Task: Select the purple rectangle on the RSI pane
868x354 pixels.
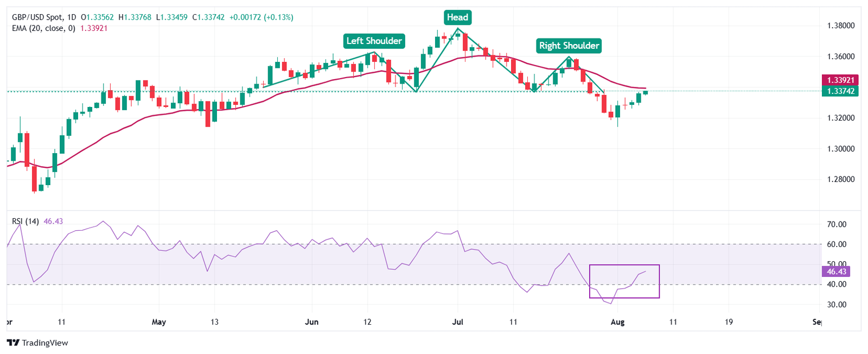Action: click(x=624, y=297)
